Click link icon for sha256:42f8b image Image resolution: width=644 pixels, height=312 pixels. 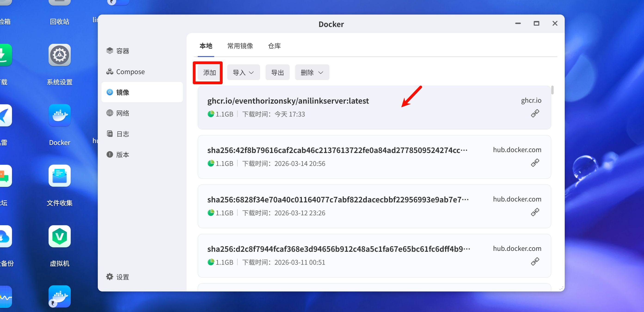(x=535, y=163)
